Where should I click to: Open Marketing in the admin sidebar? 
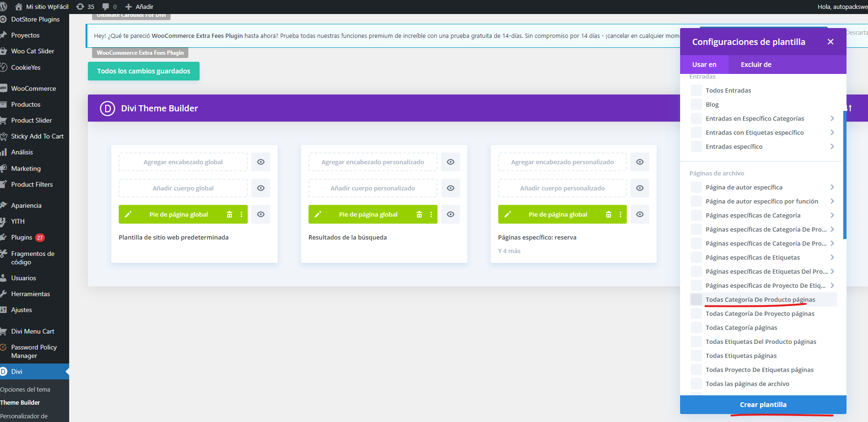pos(26,168)
